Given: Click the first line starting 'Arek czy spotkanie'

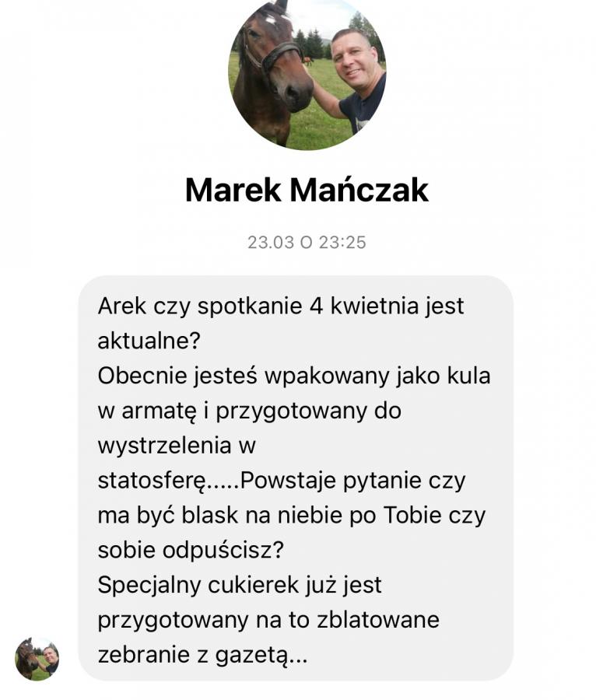Looking at the screenshot, I should click(x=281, y=306).
